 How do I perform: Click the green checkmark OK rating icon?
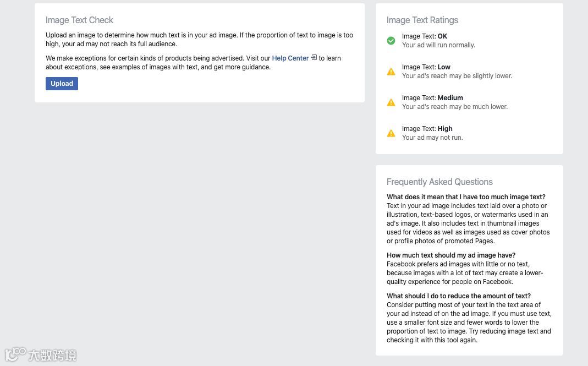click(x=391, y=41)
